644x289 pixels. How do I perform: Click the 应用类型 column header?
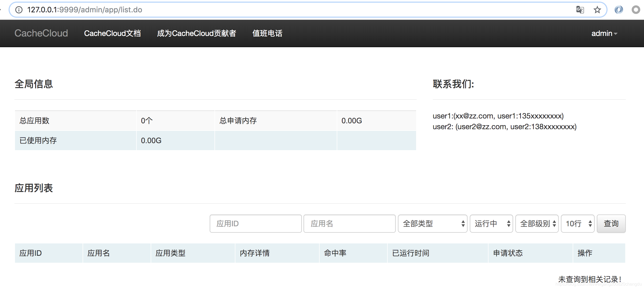tap(193, 253)
